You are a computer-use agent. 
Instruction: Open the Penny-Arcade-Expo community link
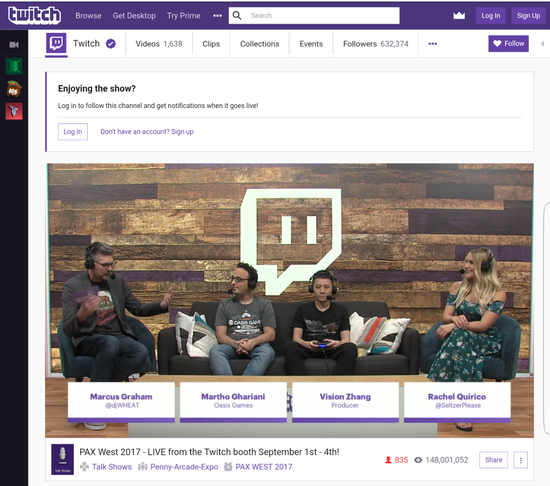pos(184,467)
